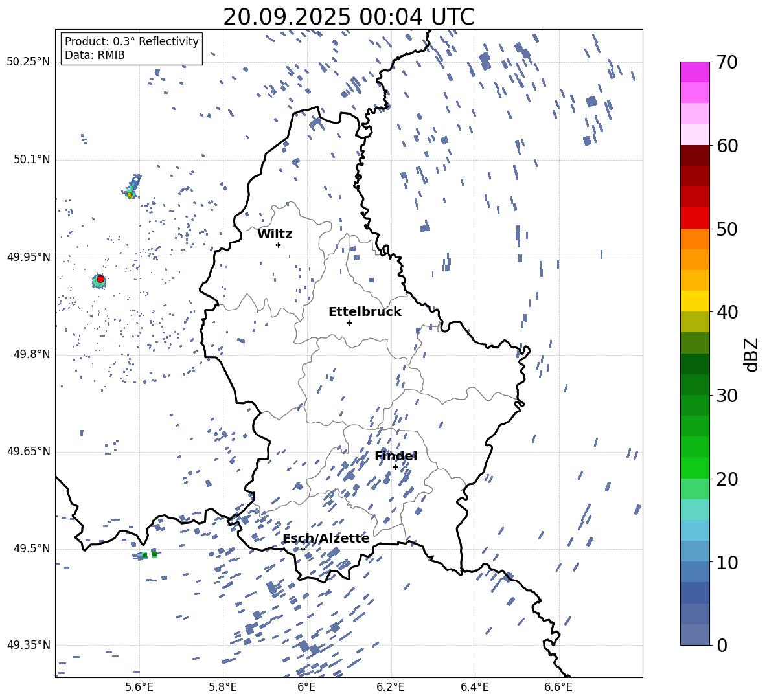Click the 49.5°N latitude label
Viewport: 767px width, 700px height.
[x=31, y=548]
